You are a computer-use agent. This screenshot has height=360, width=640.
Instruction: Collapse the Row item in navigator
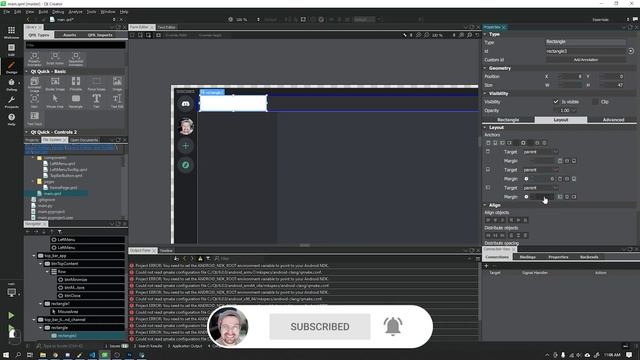(x=47, y=271)
